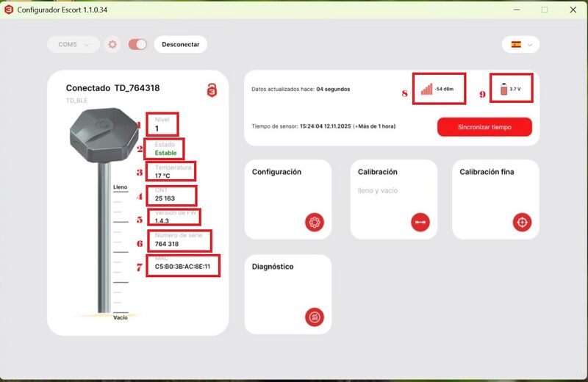Select the Calibración card title
Screen dimensions: 588x382
[x=377, y=172]
